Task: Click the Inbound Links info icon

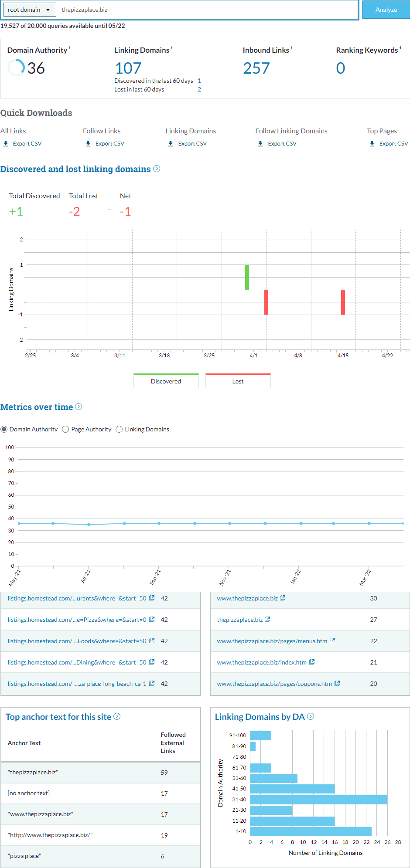Action: click(x=292, y=47)
